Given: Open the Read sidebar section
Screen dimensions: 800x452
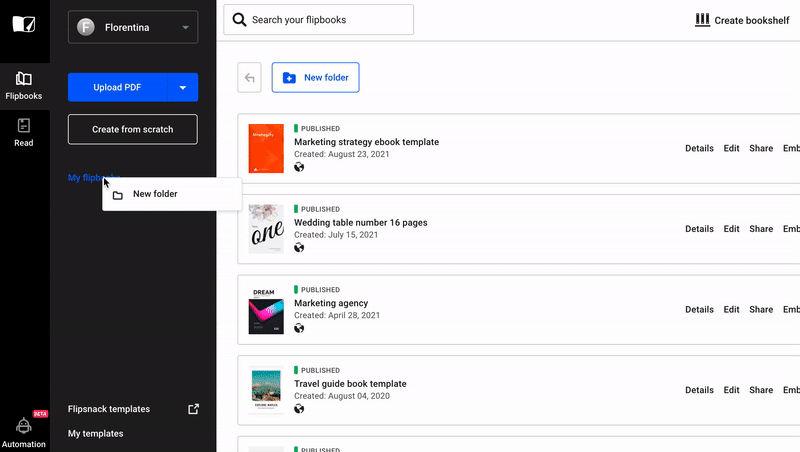Looking at the screenshot, I should pyautogui.click(x=23, y=133).
